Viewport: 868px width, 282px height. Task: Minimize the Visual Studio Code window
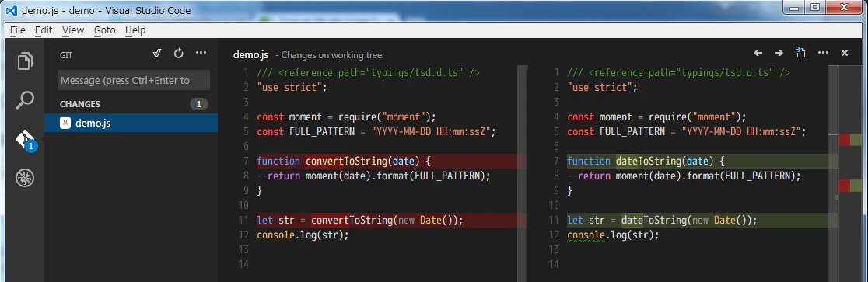coord(795,7)
